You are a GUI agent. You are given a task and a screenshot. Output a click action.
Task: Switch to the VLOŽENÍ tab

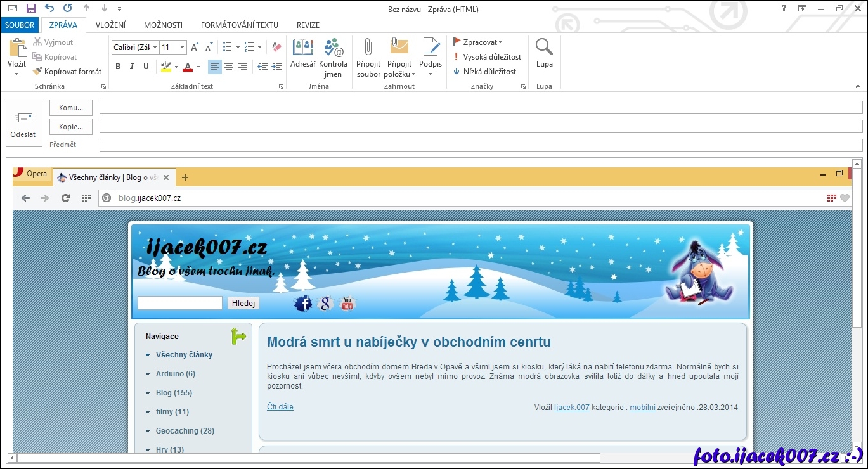click(x=110, y=25)
